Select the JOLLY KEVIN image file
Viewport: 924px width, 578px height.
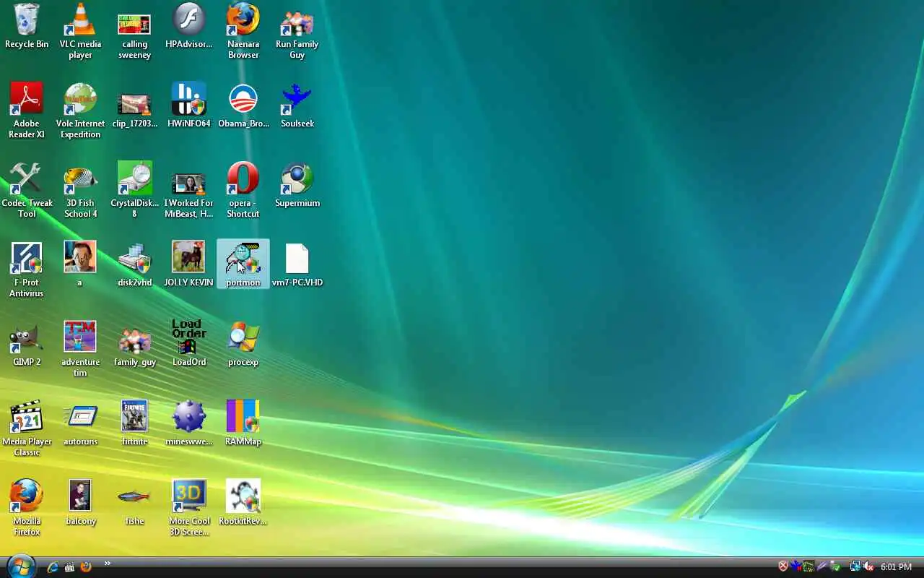188,264
